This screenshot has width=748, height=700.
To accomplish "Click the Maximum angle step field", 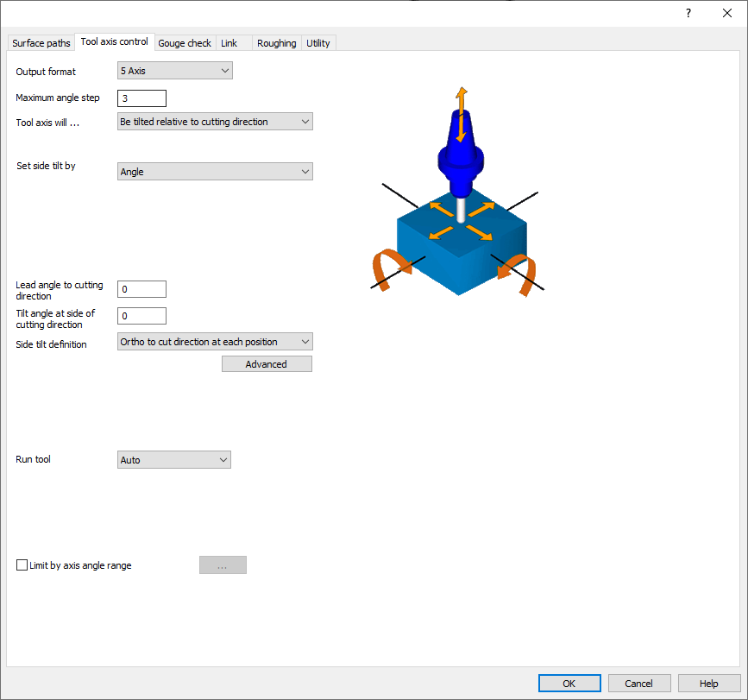I will point(141,98).
